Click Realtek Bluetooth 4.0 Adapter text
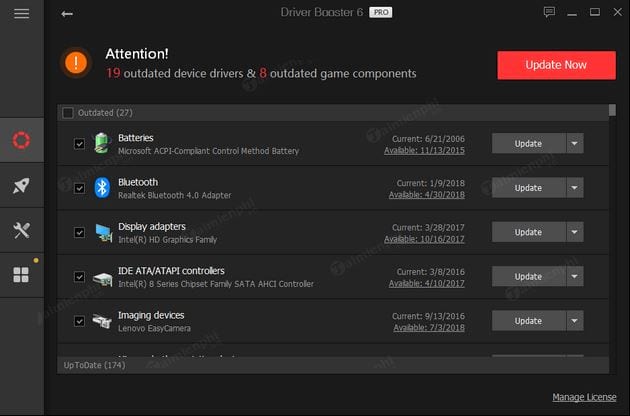This screenshot has width=630, height=416. point(174,195)
